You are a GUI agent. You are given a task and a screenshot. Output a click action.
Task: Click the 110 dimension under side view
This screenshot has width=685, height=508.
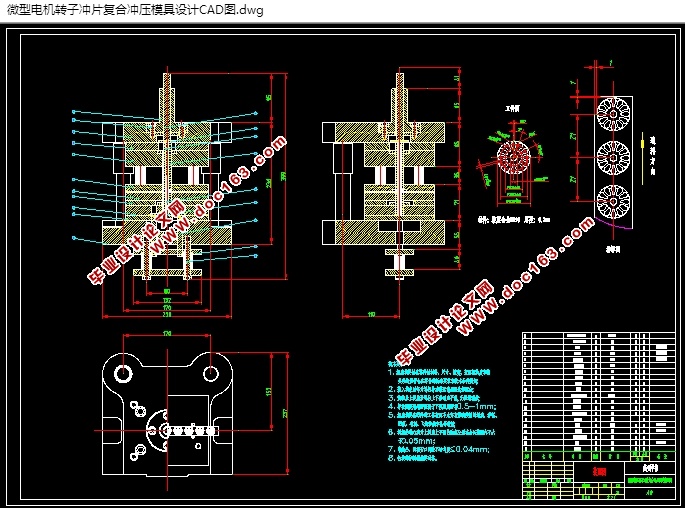point(371,314)
